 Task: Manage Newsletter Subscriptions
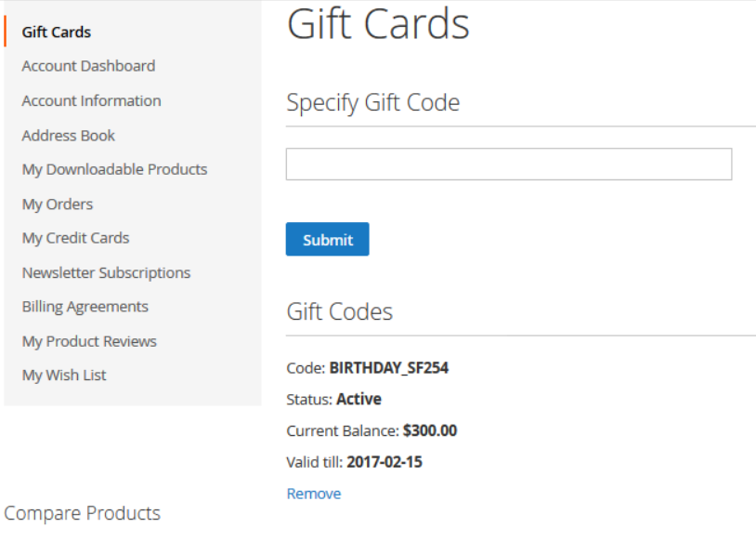click(x=106, y=272)
